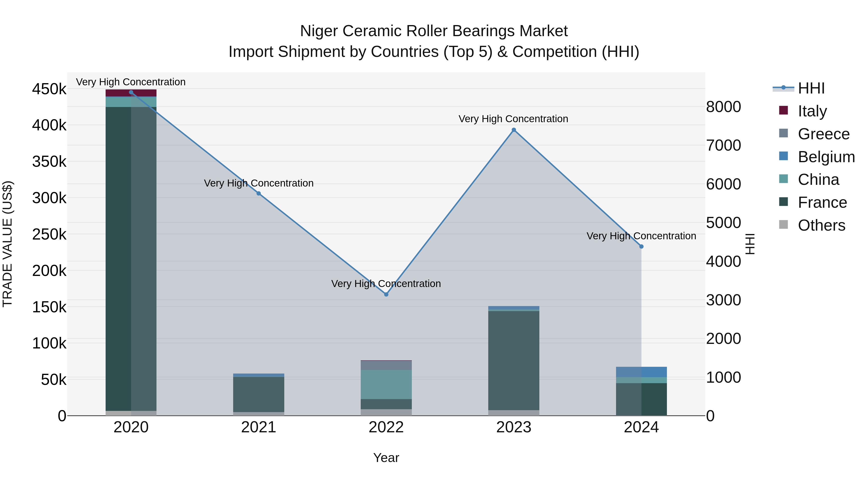868x488 pixels.
Task: Click the 2023 Very High Concentration annotation
Action: [x=513, y=119]
